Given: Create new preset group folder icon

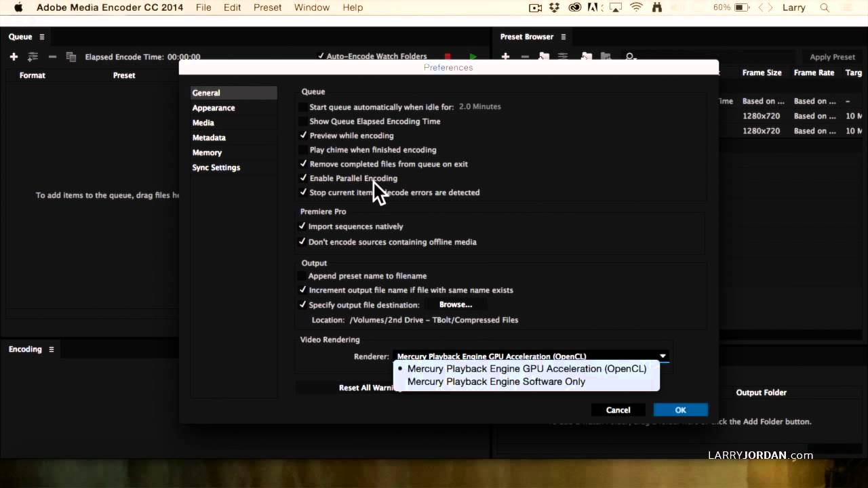Looking at the screenshot, I should [543, 57].
